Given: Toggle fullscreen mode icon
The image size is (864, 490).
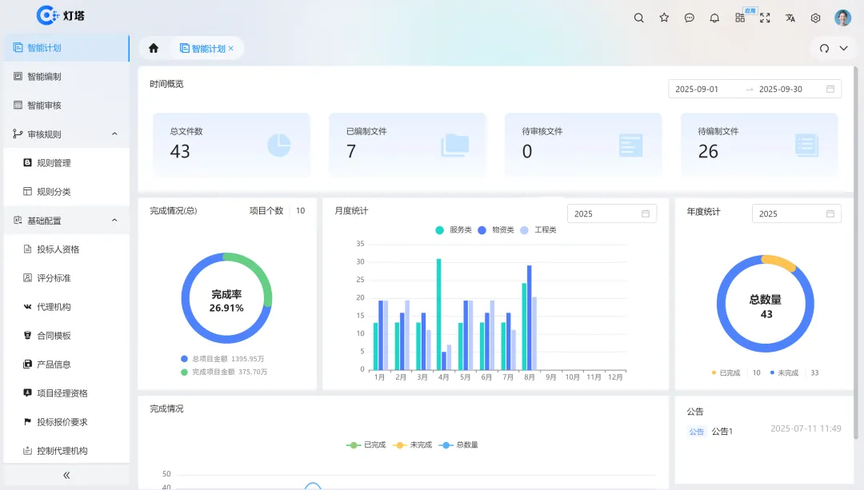Looking at the screenshot, I should (765, 18).
